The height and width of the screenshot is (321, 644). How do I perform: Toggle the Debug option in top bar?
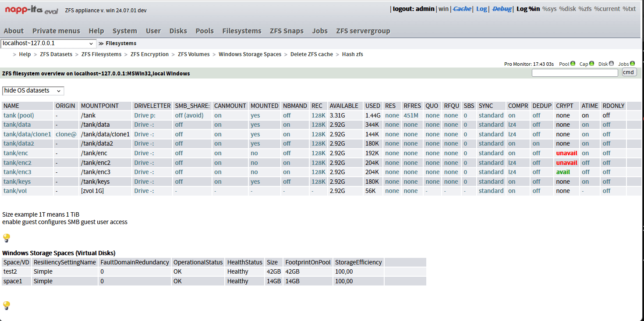click(x=502, y=9)
